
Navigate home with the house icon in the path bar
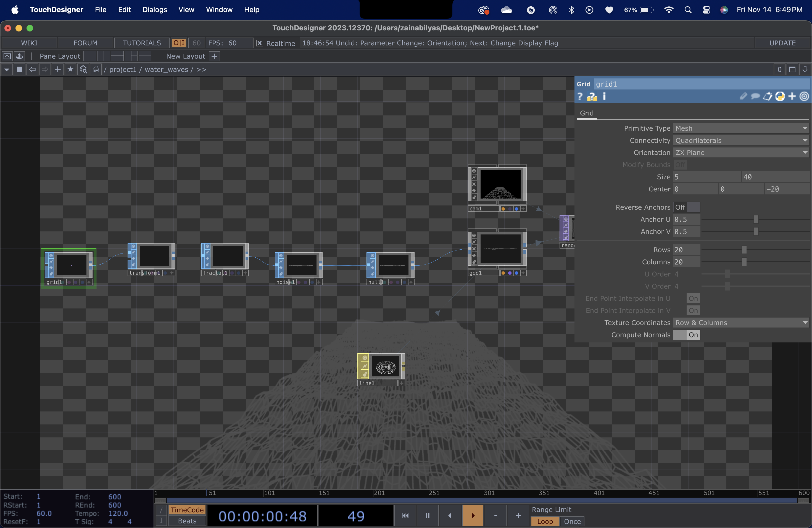coord(96,69)
